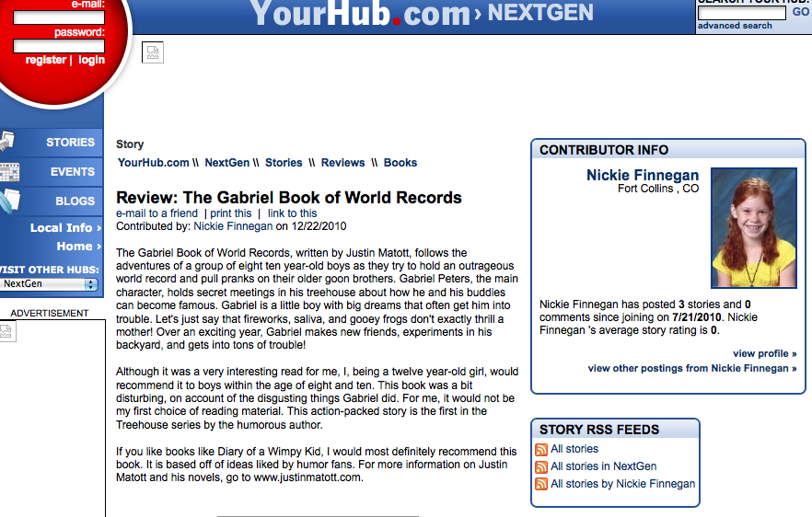The height and width of the screenshot is (517, 812).
Task: Click the STORY RSS FEEDS heading
Action: coord(599,430)
